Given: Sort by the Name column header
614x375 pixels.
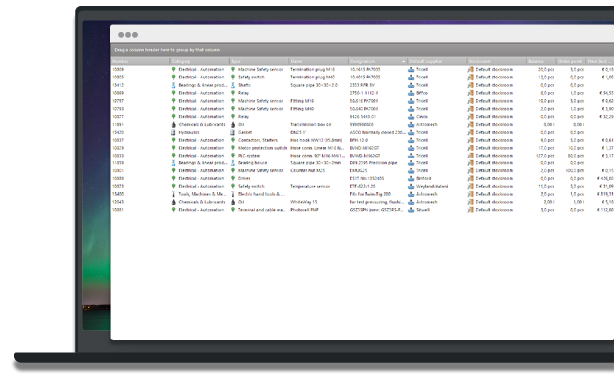Looking at the screenshot, I should [x=319, y=61].
